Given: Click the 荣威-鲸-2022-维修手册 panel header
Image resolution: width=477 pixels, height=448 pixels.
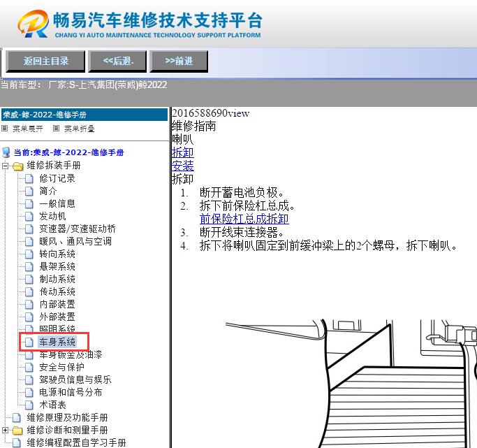Looking at the screenshot, I should point(85,115).
